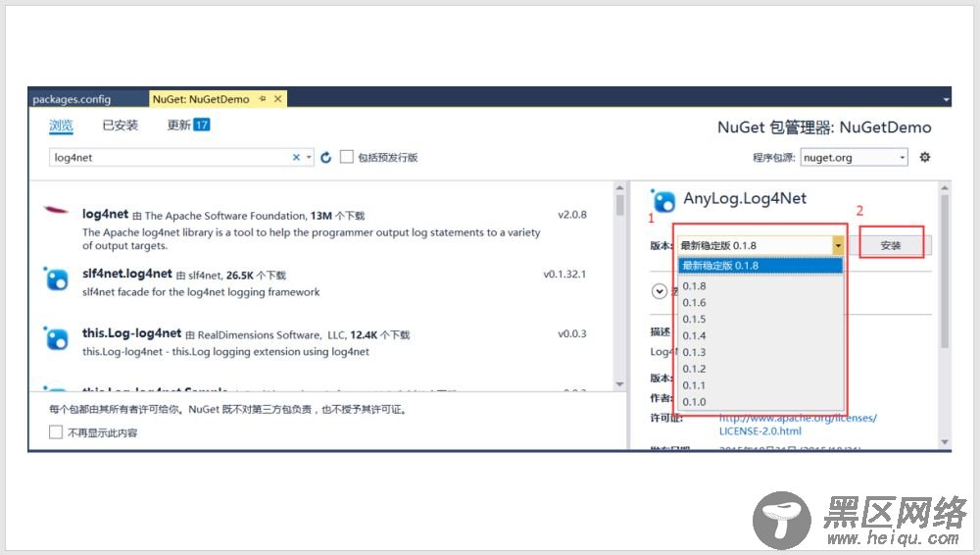The width and height of the screenshot is (980, 555).
Task: Click the AnyLog.Log4Net package heading
Action: tap(745, 198)
